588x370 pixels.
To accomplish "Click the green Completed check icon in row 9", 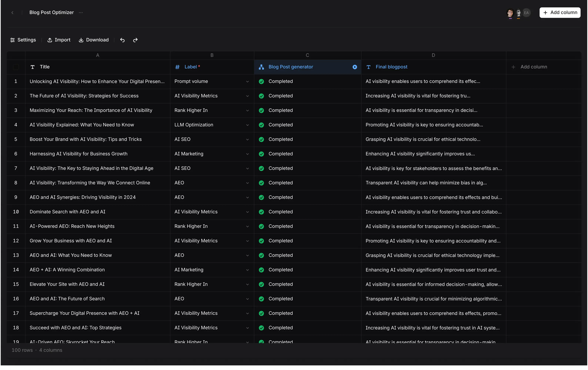I will click(261, 198).
